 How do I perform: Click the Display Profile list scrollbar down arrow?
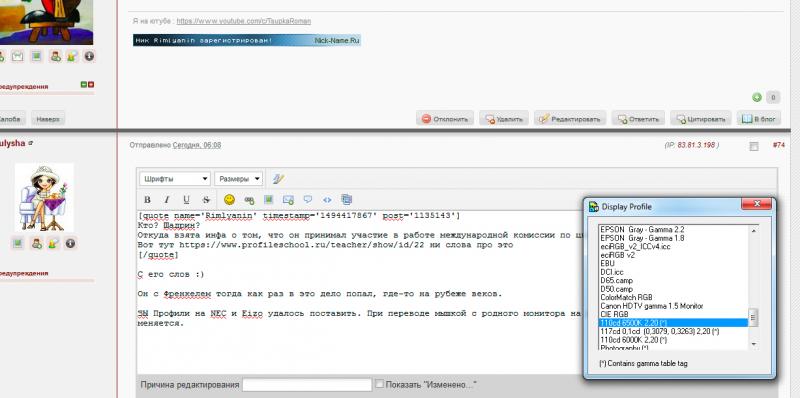754,345
